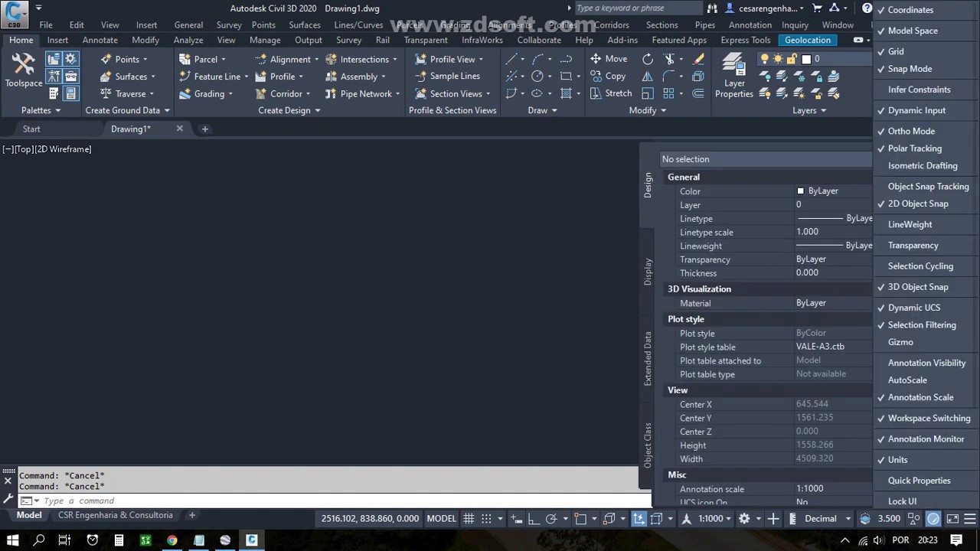Viewport: 980px width, 551px height.
Task: Click the ByLayer color property swatch
Action: tap(800, 191)
